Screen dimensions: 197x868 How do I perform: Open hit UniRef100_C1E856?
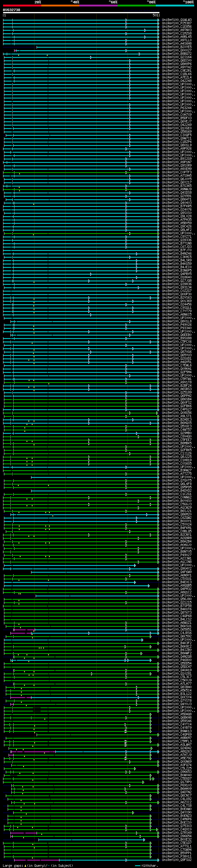(177, 26)
